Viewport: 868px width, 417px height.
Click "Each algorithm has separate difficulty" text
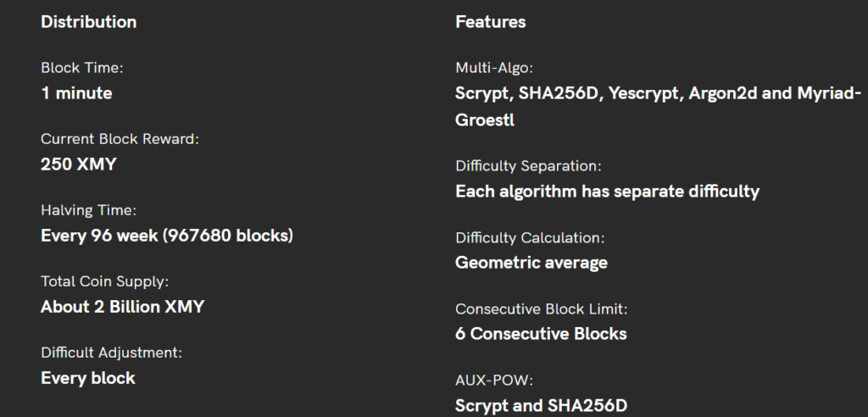[x=607, y=192]
